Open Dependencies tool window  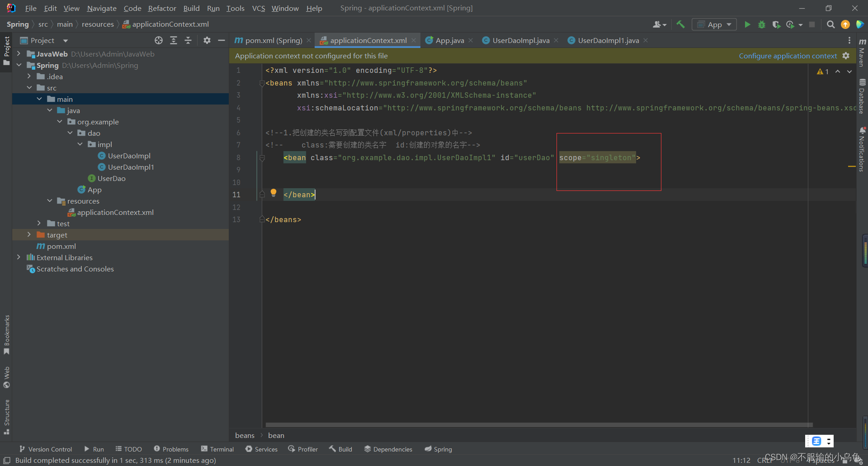pyautogui.click(x=388, y=449)
